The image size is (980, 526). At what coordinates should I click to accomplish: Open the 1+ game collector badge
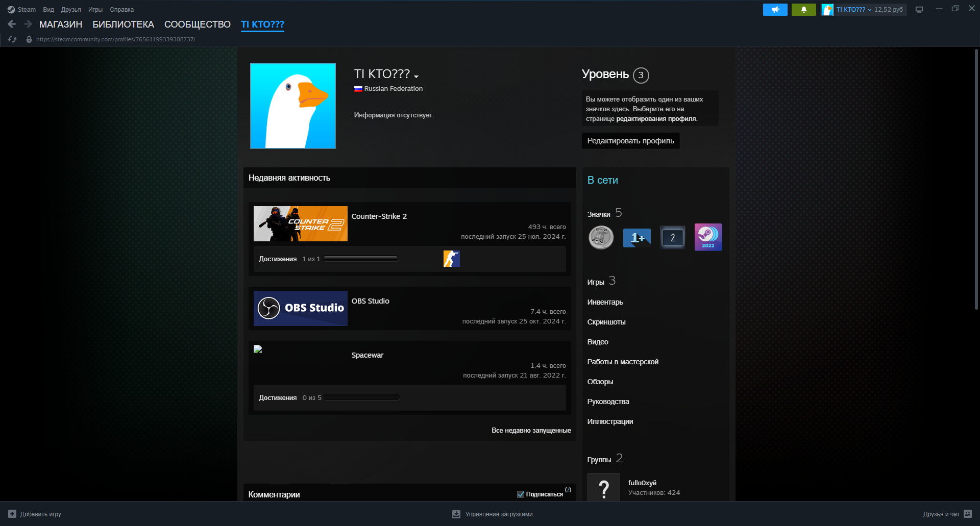tap(637, 238)
